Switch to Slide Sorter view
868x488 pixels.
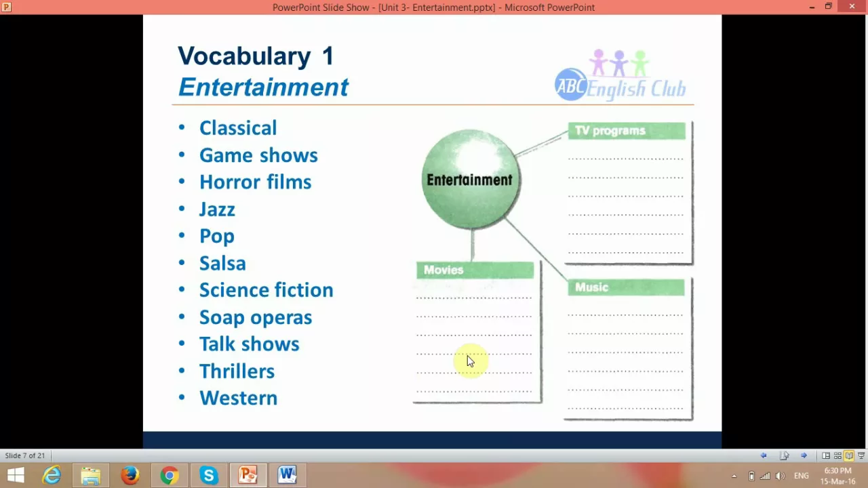(x=837, y=455)
